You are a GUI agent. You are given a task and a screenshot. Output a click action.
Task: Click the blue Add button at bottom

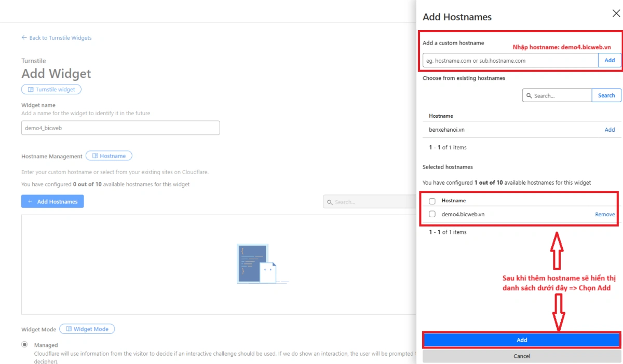[x=522, y=340]
